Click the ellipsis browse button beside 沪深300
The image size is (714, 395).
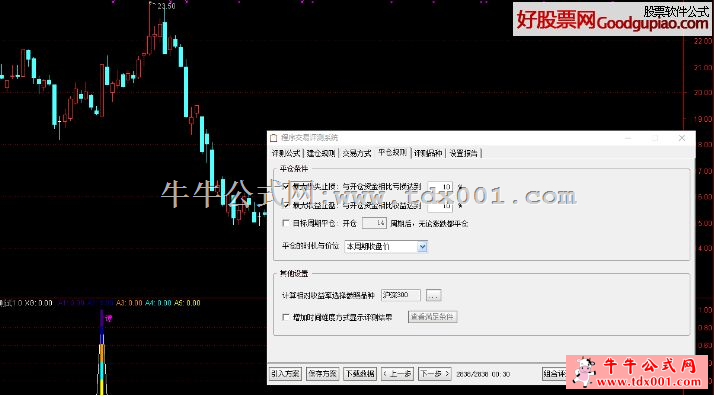(434, 295)
